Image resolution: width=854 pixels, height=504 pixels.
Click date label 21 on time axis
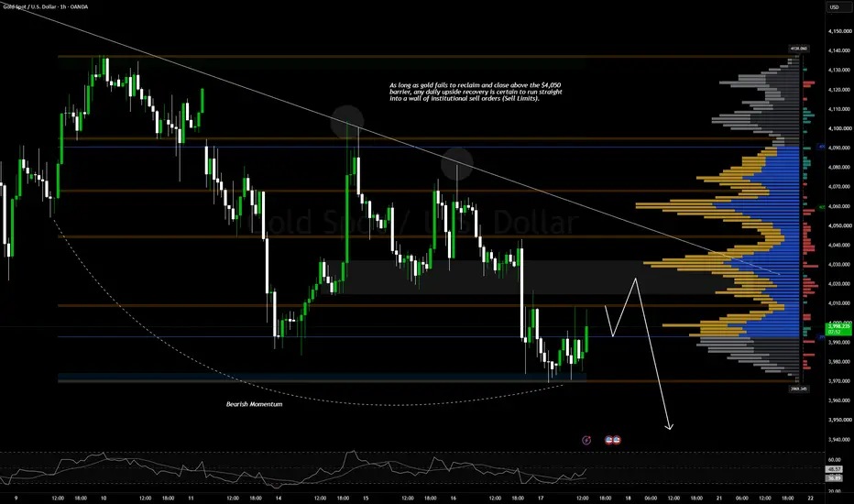tap(719, 498)
